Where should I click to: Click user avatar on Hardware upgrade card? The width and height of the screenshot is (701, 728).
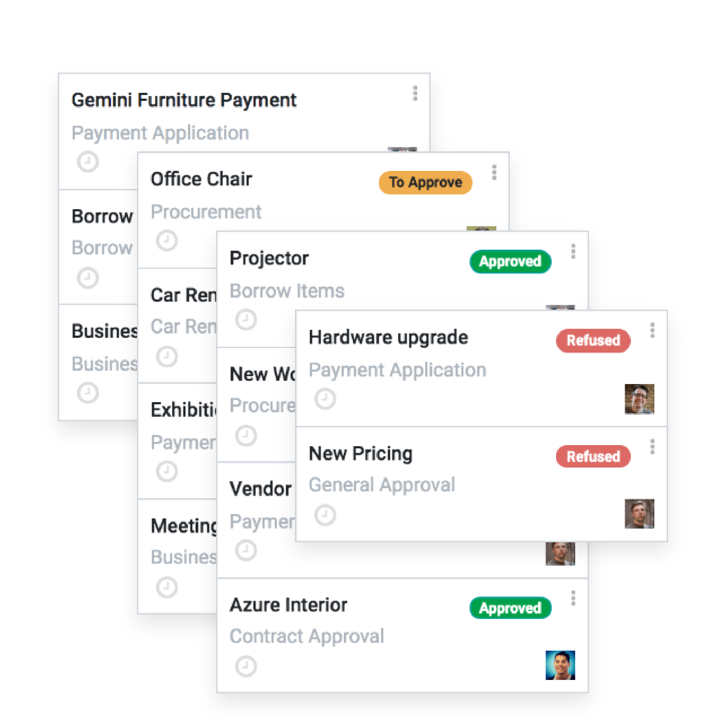[639, 399]
